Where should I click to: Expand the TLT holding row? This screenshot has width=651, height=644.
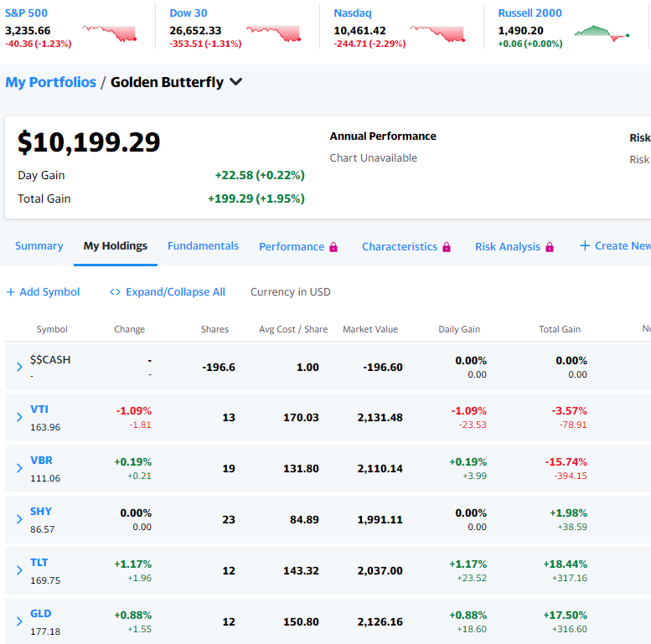pos(19,570)
